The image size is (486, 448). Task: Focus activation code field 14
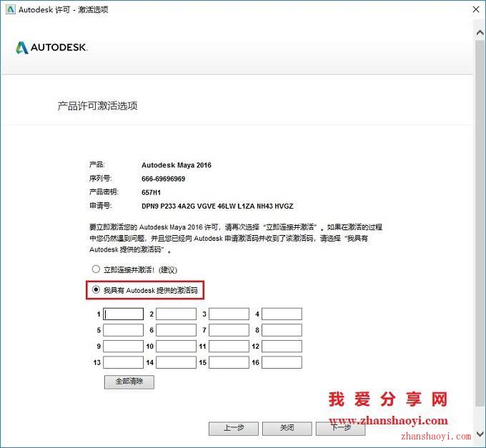click(176, 362)
